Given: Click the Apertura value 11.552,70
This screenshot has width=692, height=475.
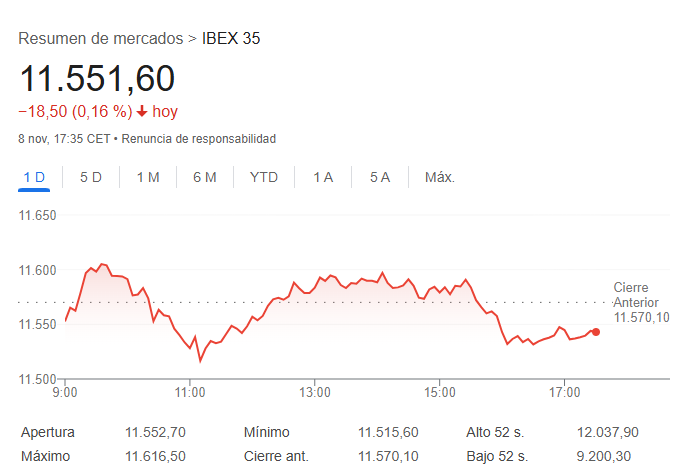Looking at the screenshot, I should click(x=155, y=433).
